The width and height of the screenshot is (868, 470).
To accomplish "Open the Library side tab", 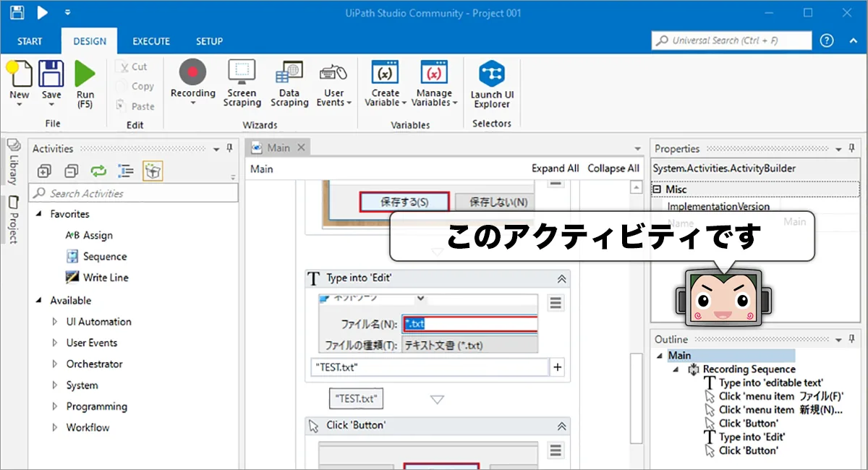I will [13, 162].
